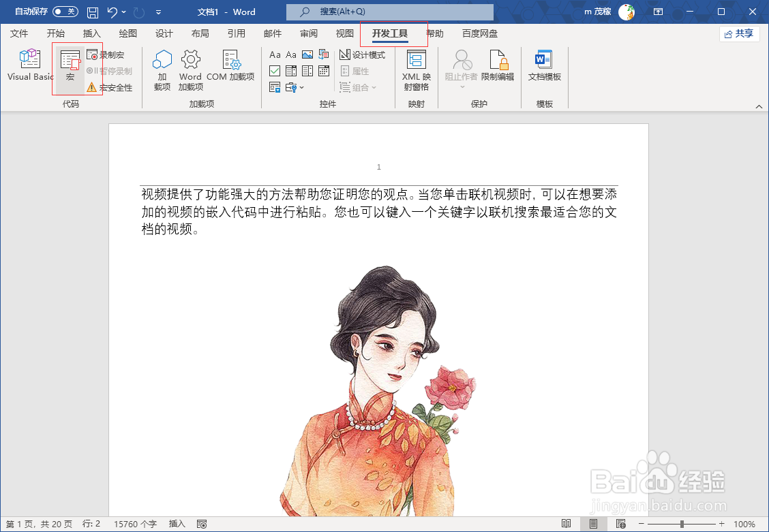Zoom out with the minus button
The image size is (769, 532).
pyautogui.click(x=641, y=524)
